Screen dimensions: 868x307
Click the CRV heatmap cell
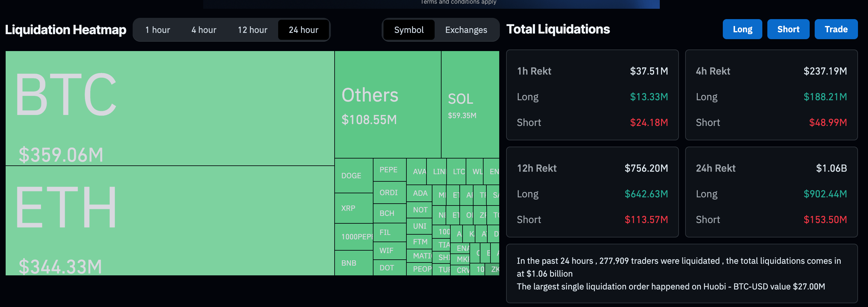[x=460, y=270]
